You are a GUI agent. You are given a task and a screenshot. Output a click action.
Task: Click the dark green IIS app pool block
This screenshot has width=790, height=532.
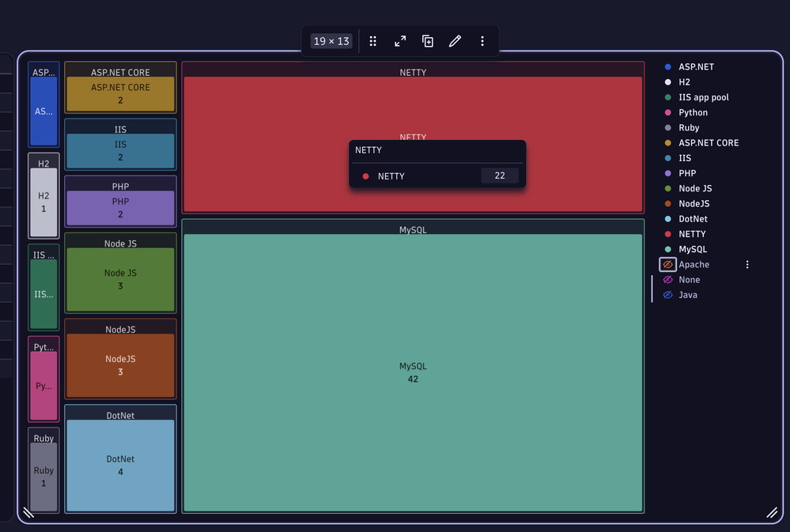coord(43,294)
